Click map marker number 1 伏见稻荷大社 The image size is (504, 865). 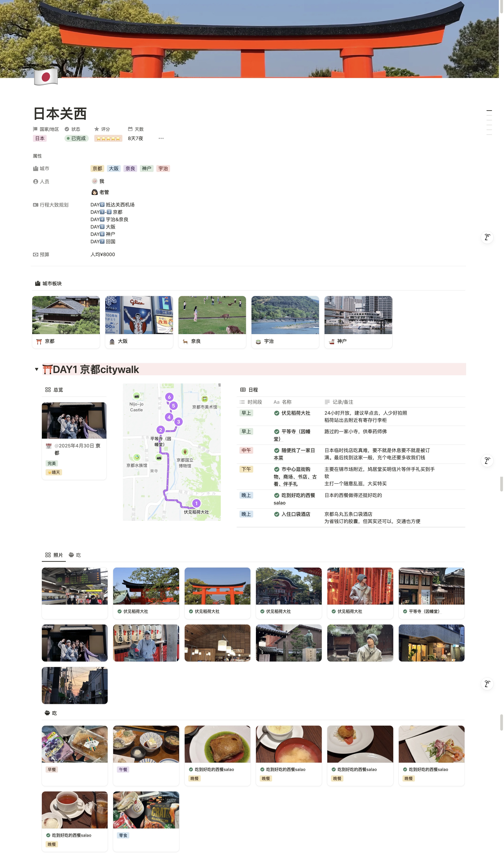pos(196,503)
